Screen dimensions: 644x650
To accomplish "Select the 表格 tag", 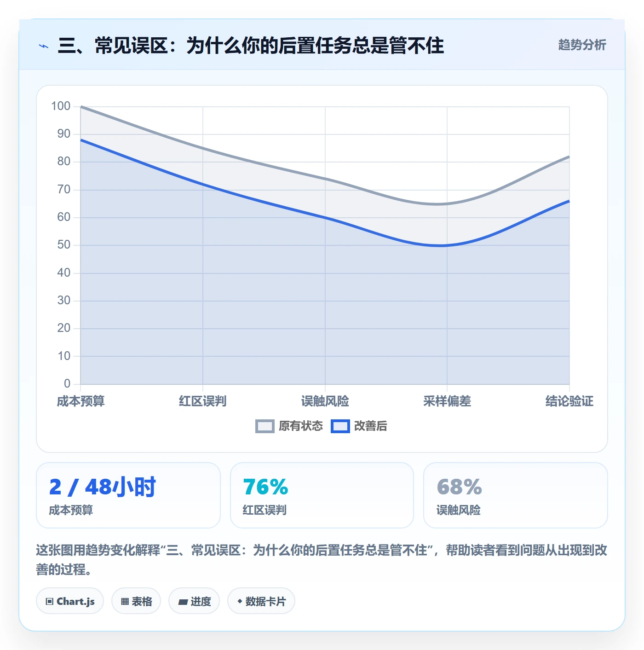I will click(x=136, y=601).
